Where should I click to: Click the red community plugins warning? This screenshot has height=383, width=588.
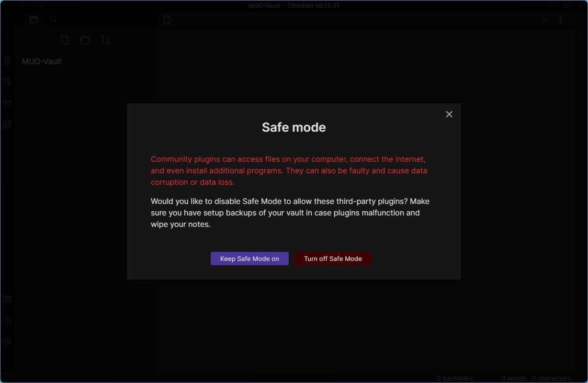(289, 170)
